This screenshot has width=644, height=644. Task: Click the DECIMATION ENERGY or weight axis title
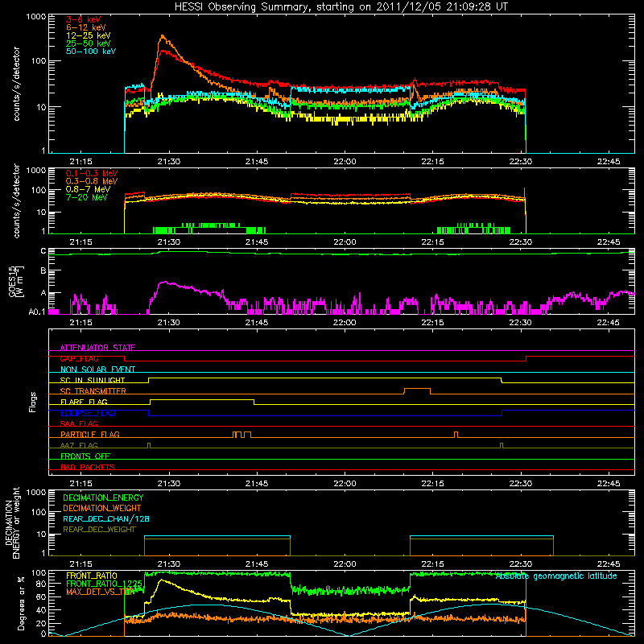point(12,522)
